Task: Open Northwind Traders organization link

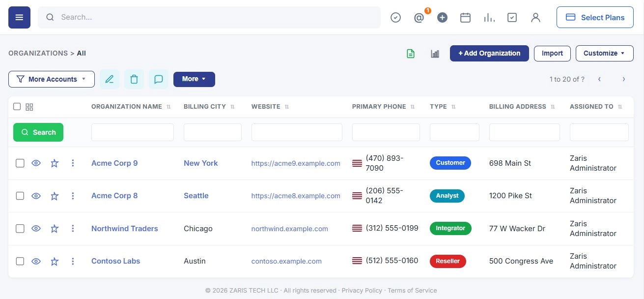Action: point(125,229)
